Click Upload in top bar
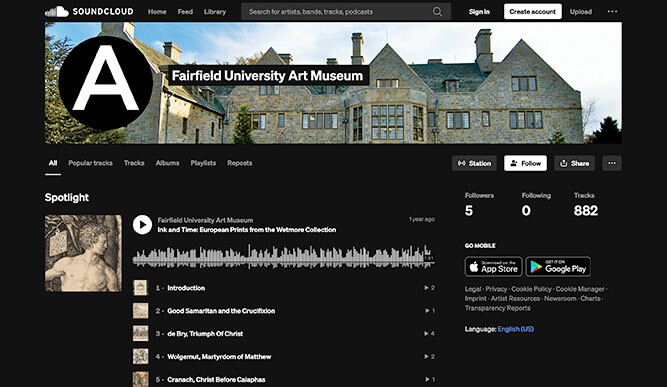Image resolution: width=667 pixels, height=387 pixels. (x=581, y=11)
